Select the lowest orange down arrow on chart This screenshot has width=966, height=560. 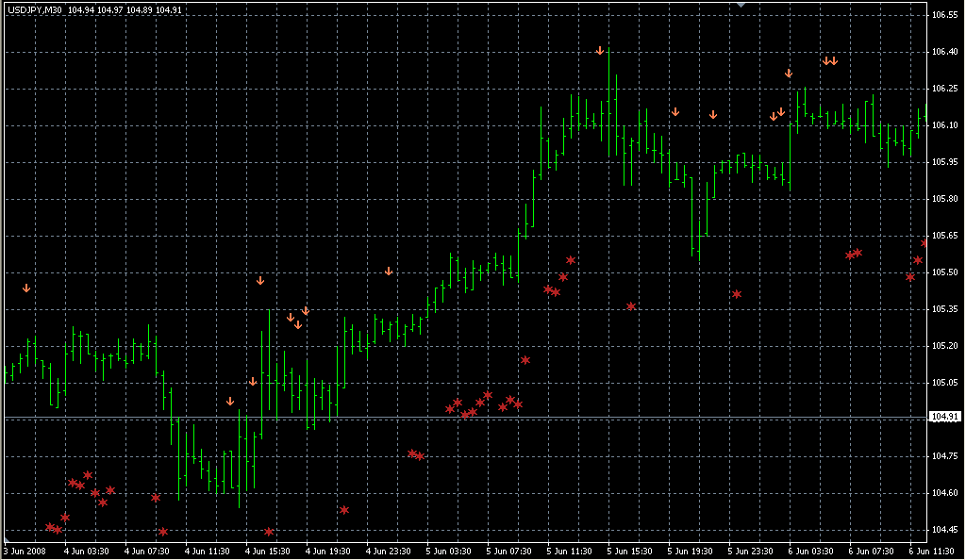(230, 401)
